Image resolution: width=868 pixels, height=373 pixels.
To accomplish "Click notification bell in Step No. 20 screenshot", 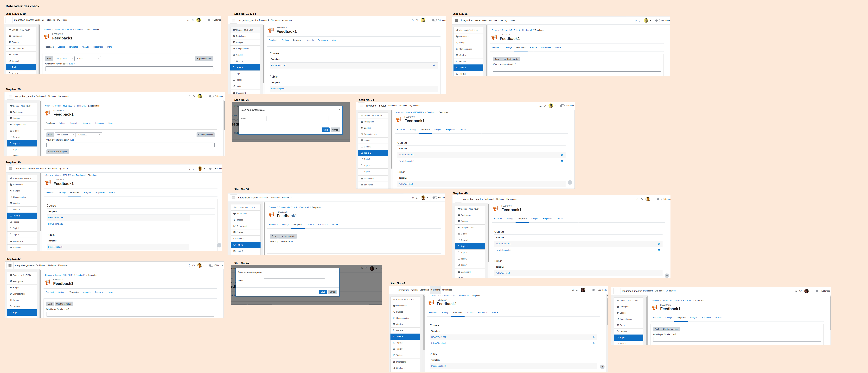I will 189,96.
